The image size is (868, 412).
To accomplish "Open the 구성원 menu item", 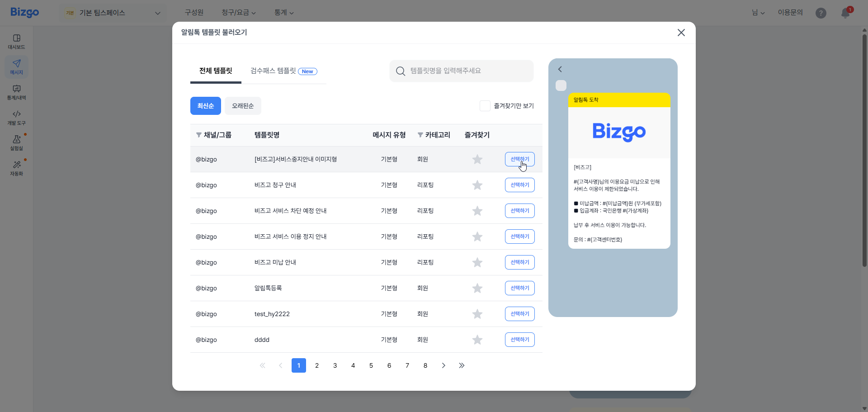I will click(x=194, y=12).
